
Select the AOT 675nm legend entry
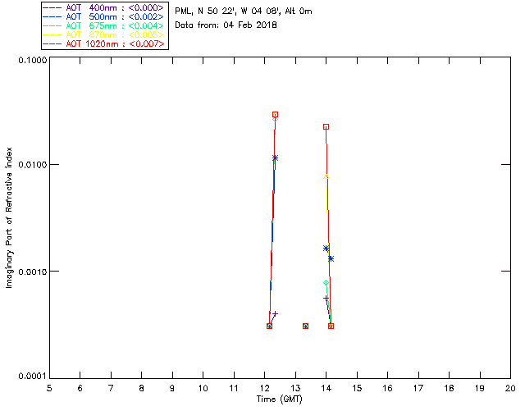pyautogui.click(x=104, y=25)
